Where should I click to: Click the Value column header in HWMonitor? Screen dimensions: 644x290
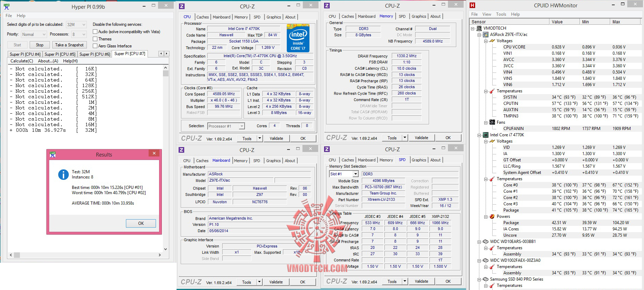tap(564, 22)
